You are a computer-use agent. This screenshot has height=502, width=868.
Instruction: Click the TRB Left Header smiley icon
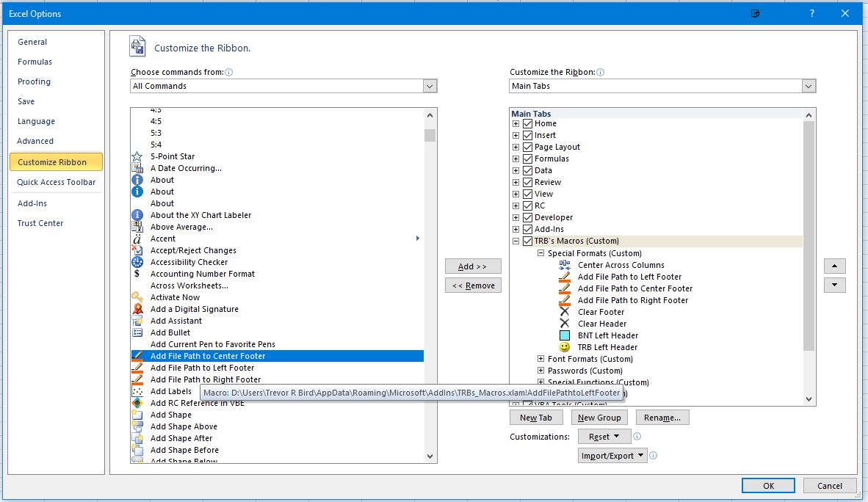(x=565, y=347)
